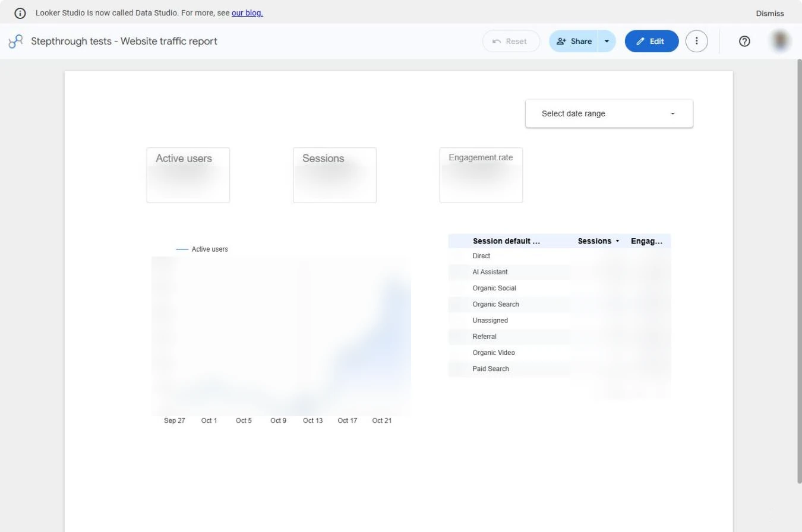
Task: Click the Session default column header
Action: click(506, 241)
